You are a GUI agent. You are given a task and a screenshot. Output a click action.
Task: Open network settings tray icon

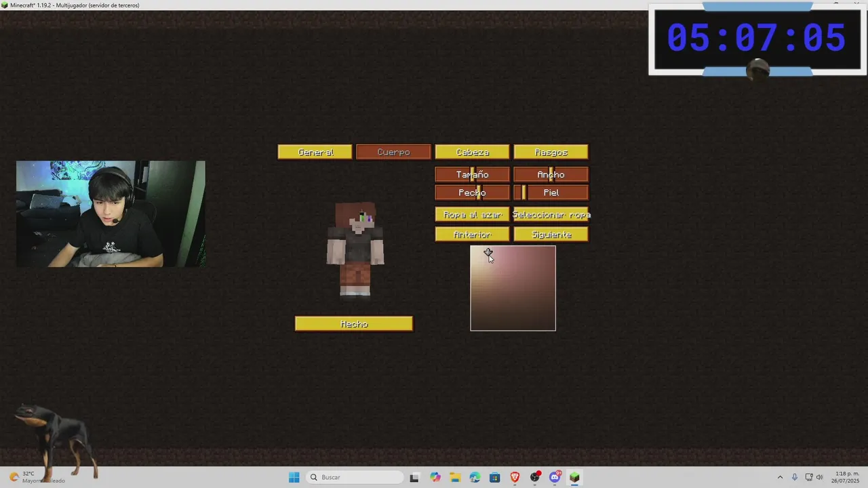coord(808,477)
